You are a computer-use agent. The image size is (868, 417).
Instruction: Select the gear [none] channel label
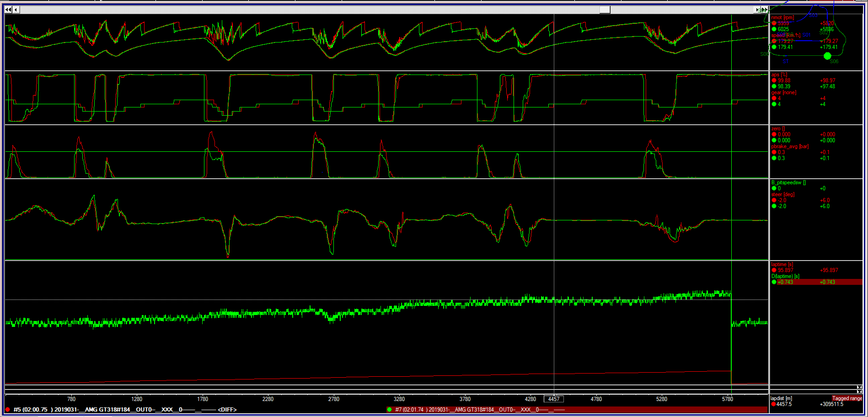784,92
